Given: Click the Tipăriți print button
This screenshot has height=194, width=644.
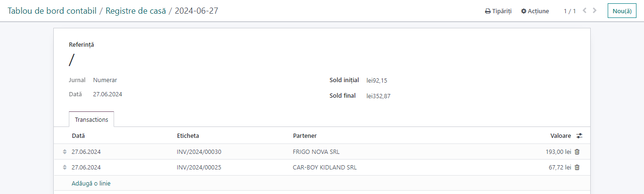Looking at the screenshot, I should [498, 11].
